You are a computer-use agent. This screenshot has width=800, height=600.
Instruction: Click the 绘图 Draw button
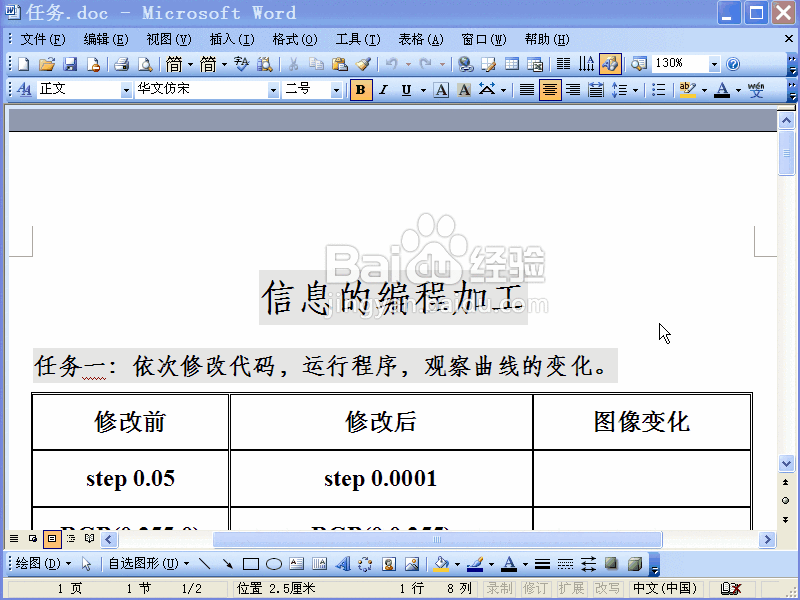pos(25,563)
